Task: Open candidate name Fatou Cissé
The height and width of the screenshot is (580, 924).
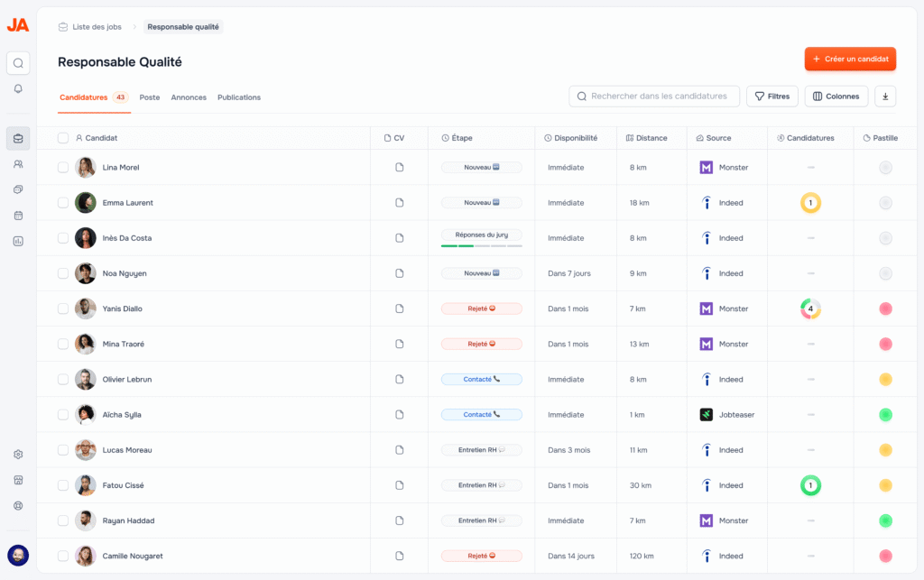Action: [x=123, y=485]
